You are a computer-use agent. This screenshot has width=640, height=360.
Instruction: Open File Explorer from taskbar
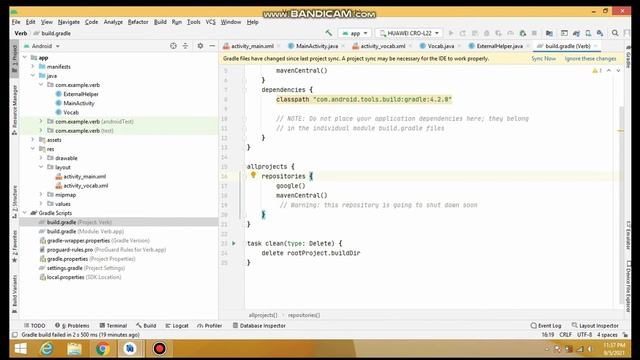pos(74,349)
